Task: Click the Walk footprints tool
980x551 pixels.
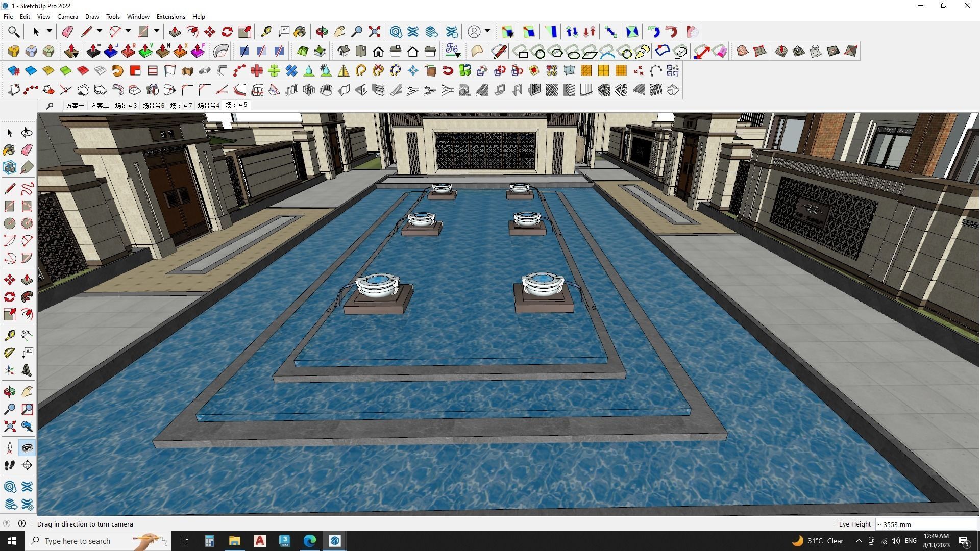Action: click(9, 465)
